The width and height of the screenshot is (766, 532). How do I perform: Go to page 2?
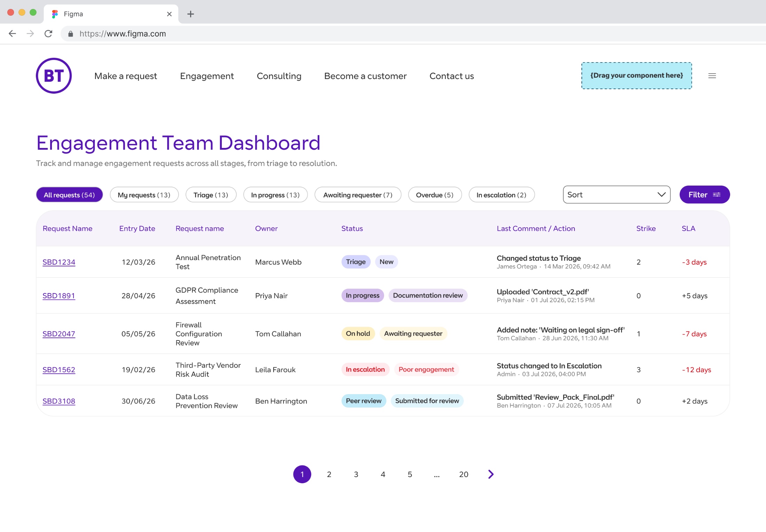pyautogui.click(x=329, y=474)
